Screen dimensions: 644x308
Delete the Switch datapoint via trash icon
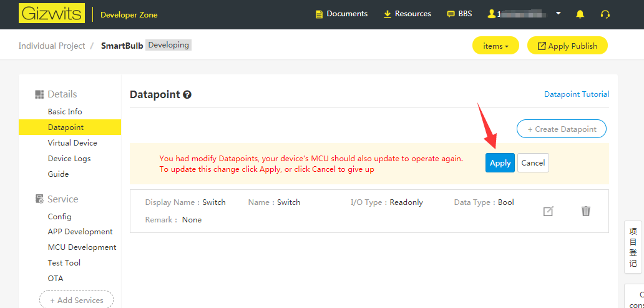point(585,211)
